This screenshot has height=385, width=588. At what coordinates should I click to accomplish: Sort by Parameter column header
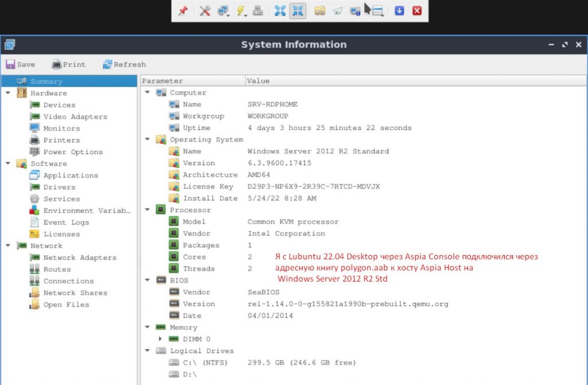(193, 80)
